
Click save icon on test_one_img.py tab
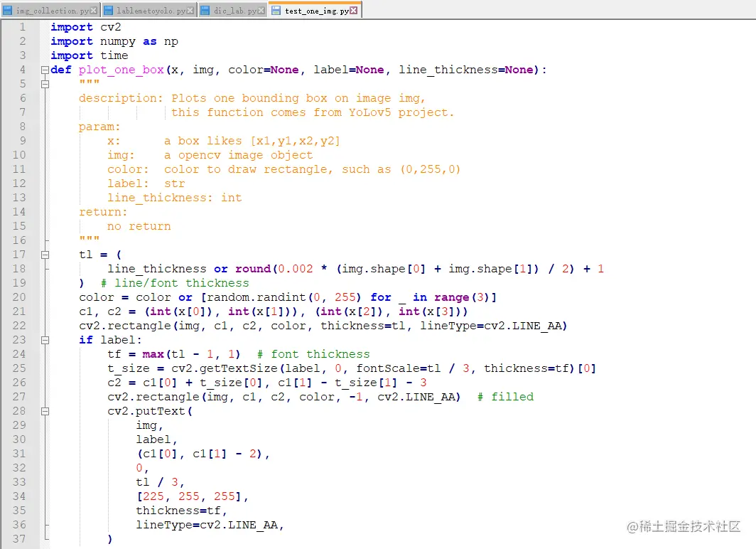click(x=276, y=11)
